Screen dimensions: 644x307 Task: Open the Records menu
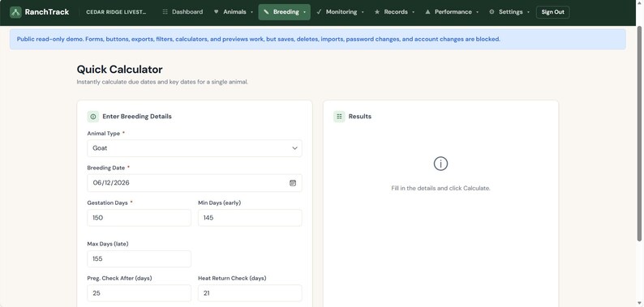(394, 12)
